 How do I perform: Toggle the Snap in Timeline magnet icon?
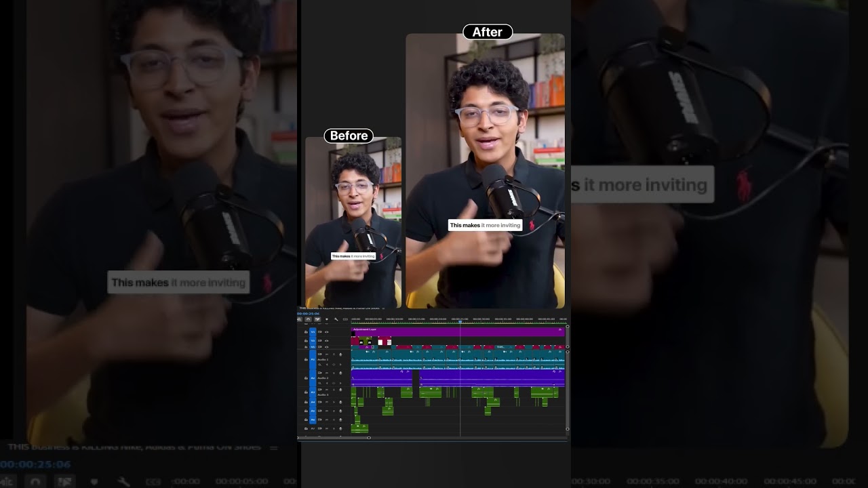pyautogui.click(x=308, y=319)
